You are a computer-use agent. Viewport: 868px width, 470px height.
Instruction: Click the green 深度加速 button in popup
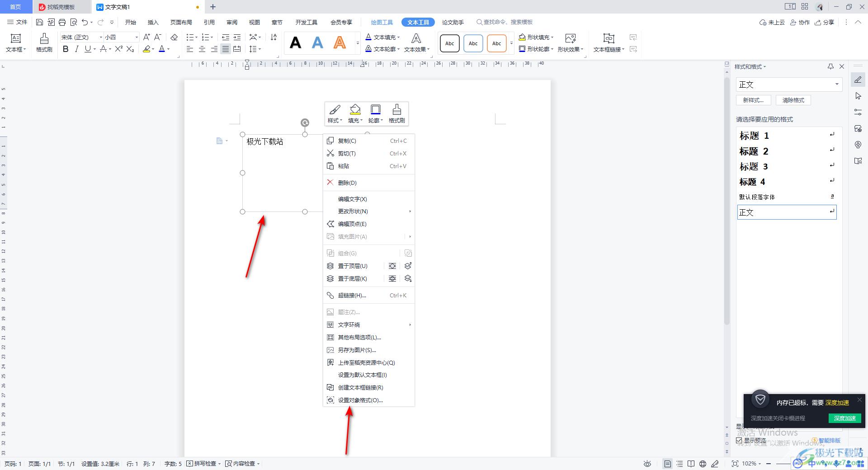pos(844,418)
